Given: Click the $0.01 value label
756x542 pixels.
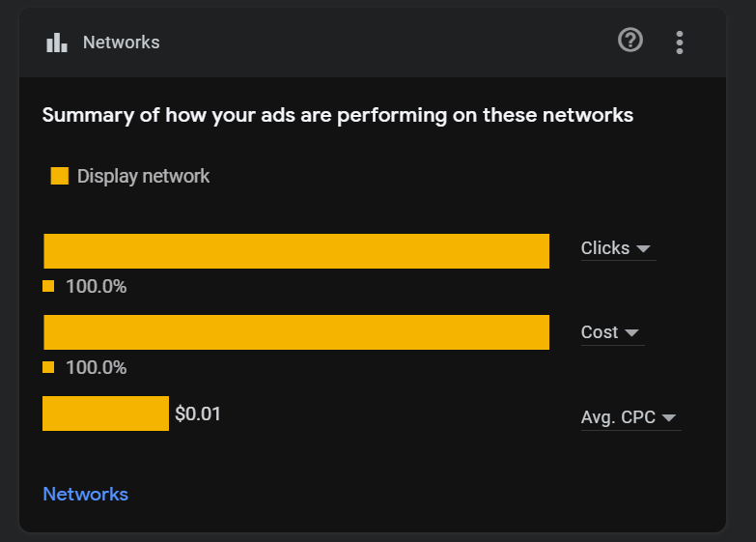Looking at the screenshot, I should click(x=198, y=414).
